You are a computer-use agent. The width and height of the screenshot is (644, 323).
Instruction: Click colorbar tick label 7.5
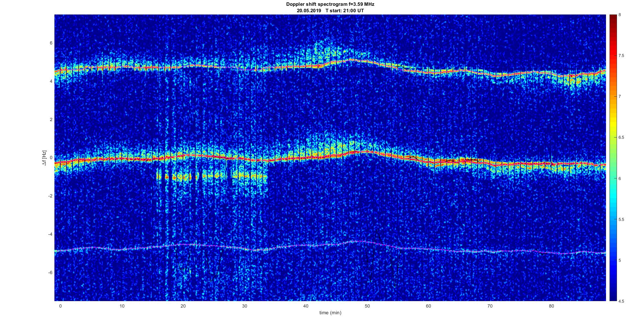click(621, 56)
